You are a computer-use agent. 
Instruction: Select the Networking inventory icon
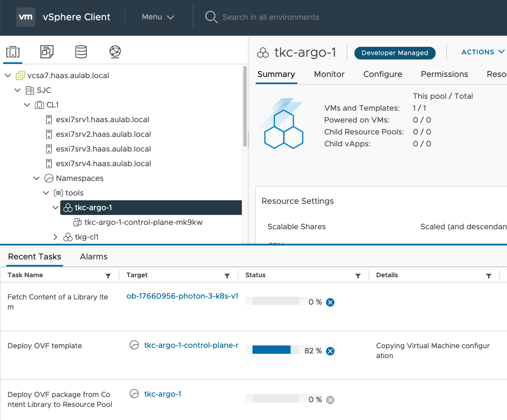115,52
